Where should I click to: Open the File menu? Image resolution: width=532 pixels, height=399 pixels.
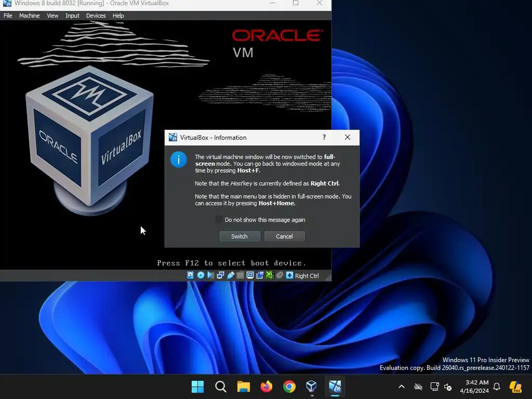click(8, 16)
